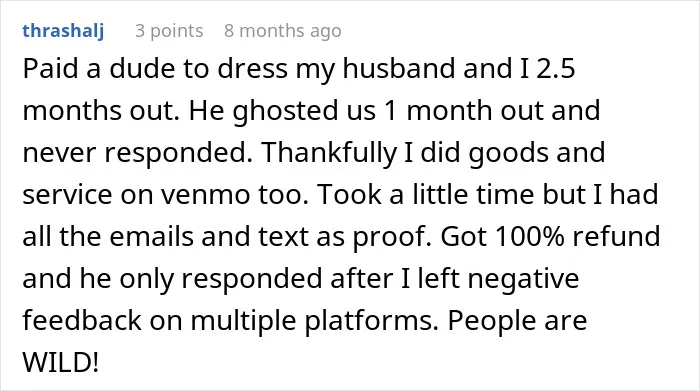Click the word 'WILD!' ending the comment
The width and height of the screenshot is (700, 391).
61,362
